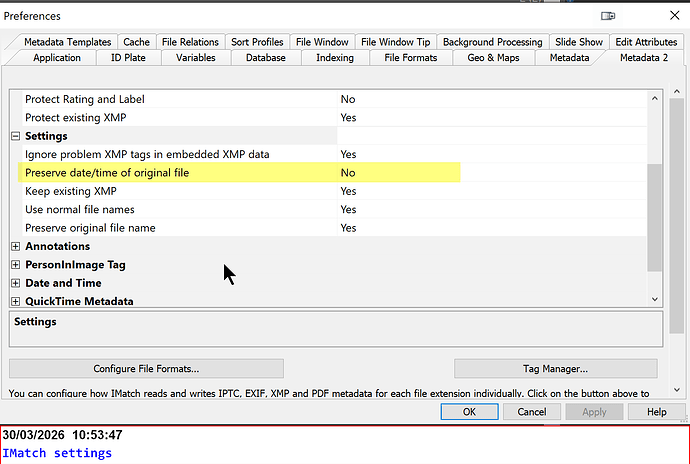The height and width of the screenshot is (464, 690).
Task: Collapse the Settings group
Action: click(x=16, y=136)
